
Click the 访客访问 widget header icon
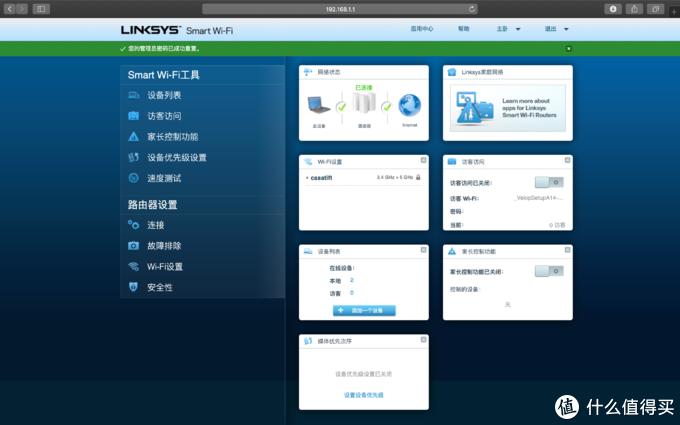tap(452, 162)
